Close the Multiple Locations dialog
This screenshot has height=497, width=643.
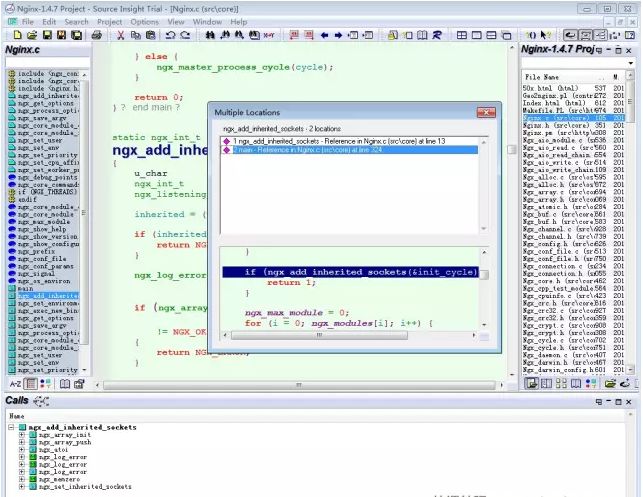486,112
